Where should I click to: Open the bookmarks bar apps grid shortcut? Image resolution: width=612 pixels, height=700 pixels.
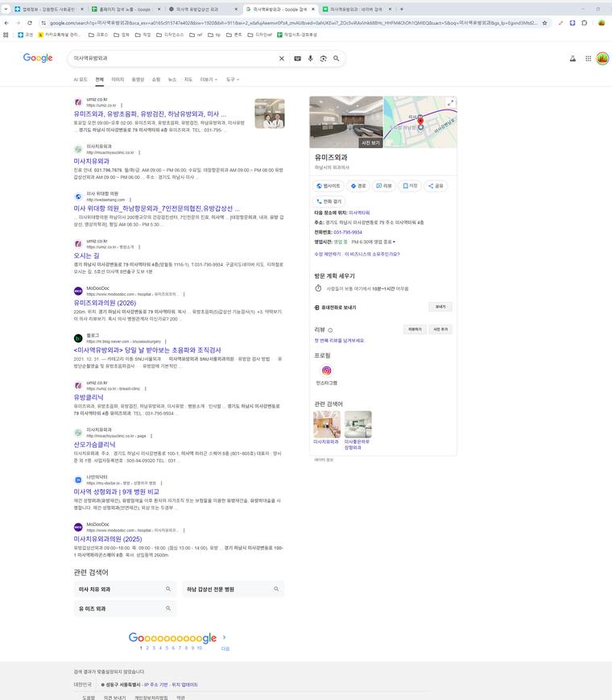click(6, 35)
